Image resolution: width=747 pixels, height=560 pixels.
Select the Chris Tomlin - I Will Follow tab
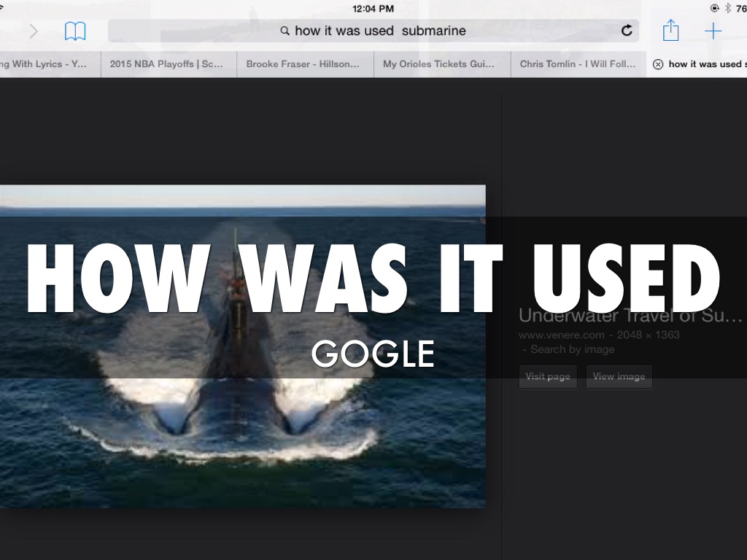(x=578, y=64)
